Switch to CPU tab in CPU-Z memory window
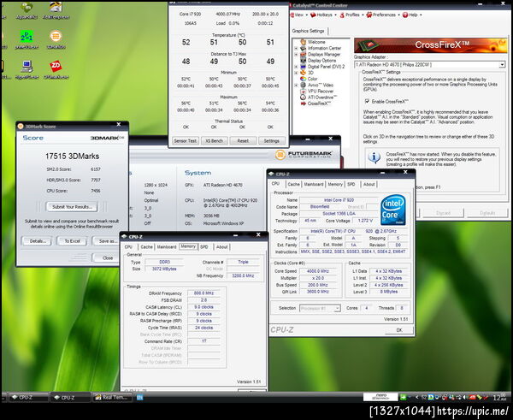 point(128,247)
